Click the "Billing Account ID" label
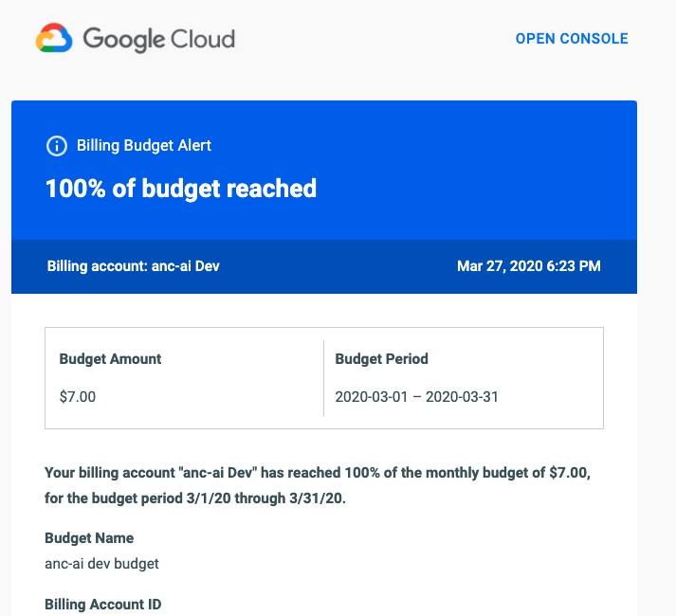 tap(103, 605)
